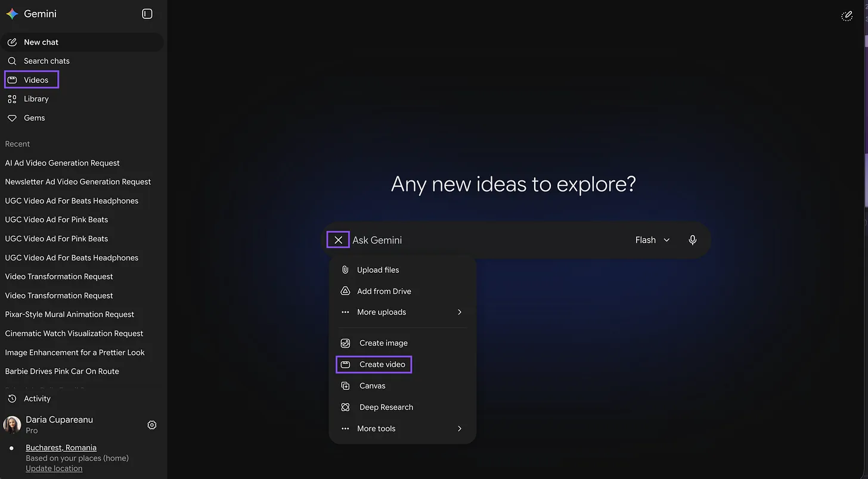
Task: Open settings gear next to Daria Cupareanu
Action: click(x=152, y=425)
